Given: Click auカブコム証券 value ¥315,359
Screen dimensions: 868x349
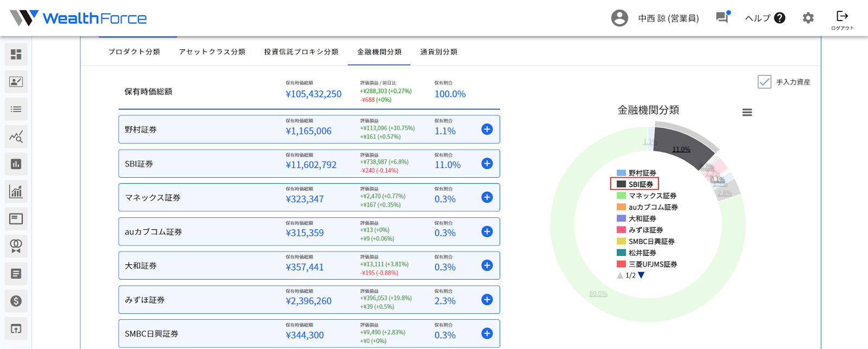Looking at the screenshot, I should 305,233.
